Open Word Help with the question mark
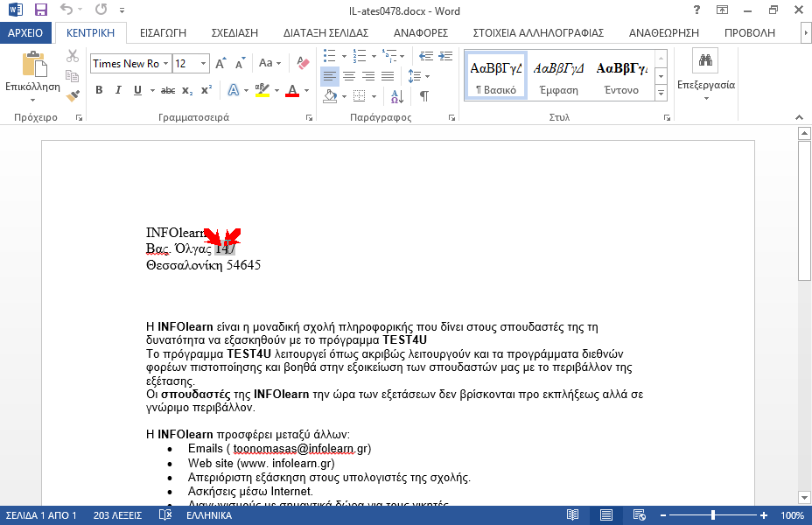 [x=696, y=10]
